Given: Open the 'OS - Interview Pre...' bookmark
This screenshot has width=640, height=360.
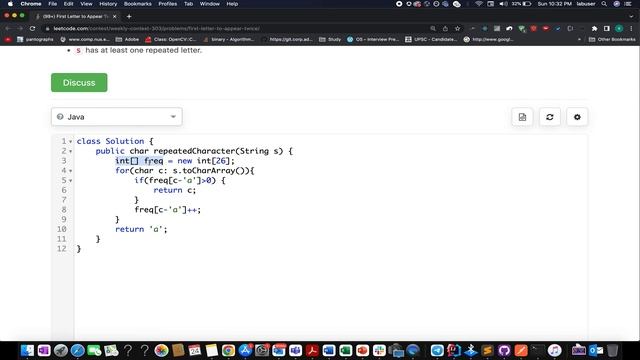Looking at the screenshot, I should (x=373, y=40).
